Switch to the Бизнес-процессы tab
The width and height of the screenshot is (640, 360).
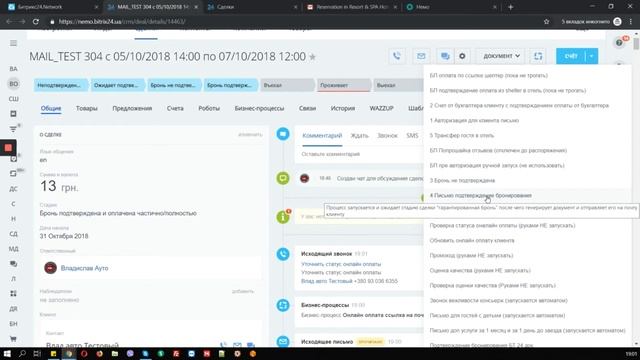tap(259, 108)
